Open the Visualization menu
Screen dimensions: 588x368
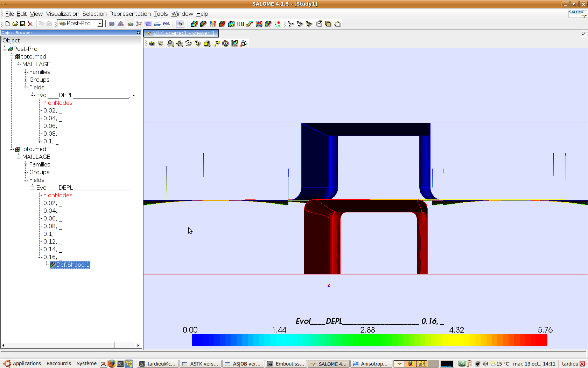[x=63, y=14]
